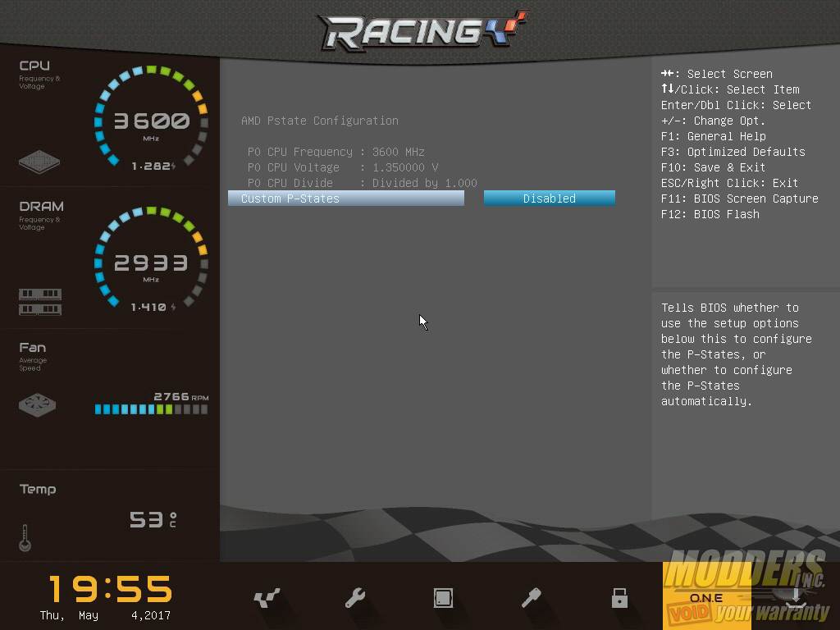Open the hammer icon tab in bottom bar
This screenshot has width=840, height=630.
[532, 597]
